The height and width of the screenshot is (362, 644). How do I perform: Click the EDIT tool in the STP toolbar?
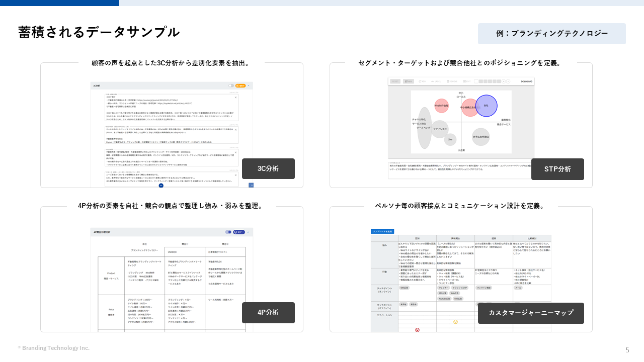coord(465,81)
